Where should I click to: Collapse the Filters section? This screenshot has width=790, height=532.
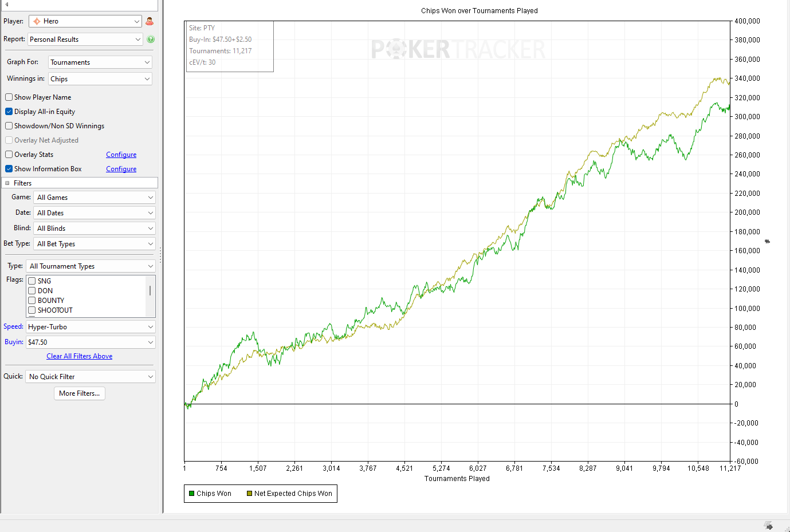click(x=7, y=183)
